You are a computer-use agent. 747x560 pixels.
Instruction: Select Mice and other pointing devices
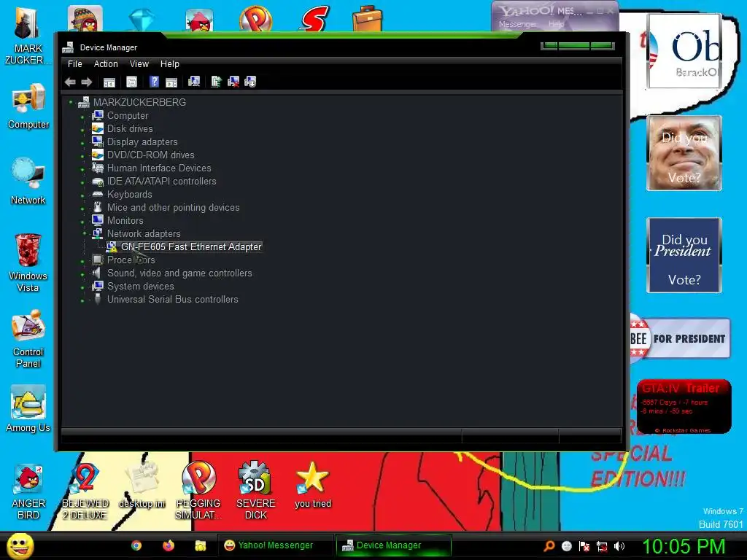pyautogui.click(x=174, y=208)
